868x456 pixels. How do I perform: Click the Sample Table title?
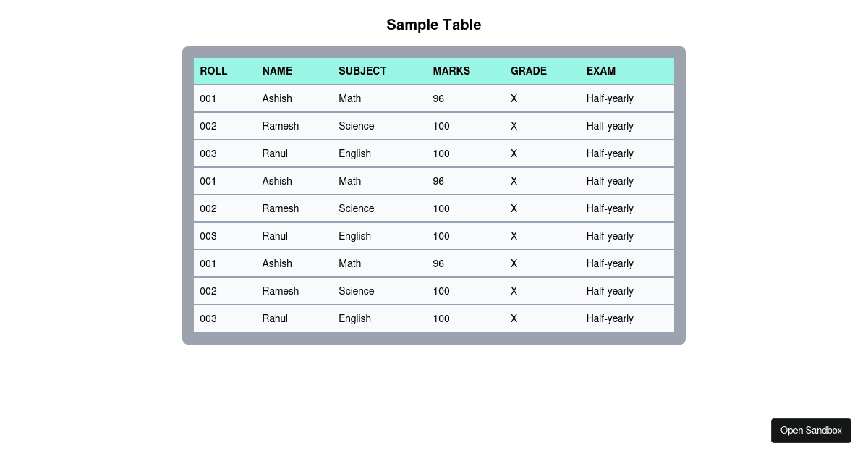coord(433,24)
